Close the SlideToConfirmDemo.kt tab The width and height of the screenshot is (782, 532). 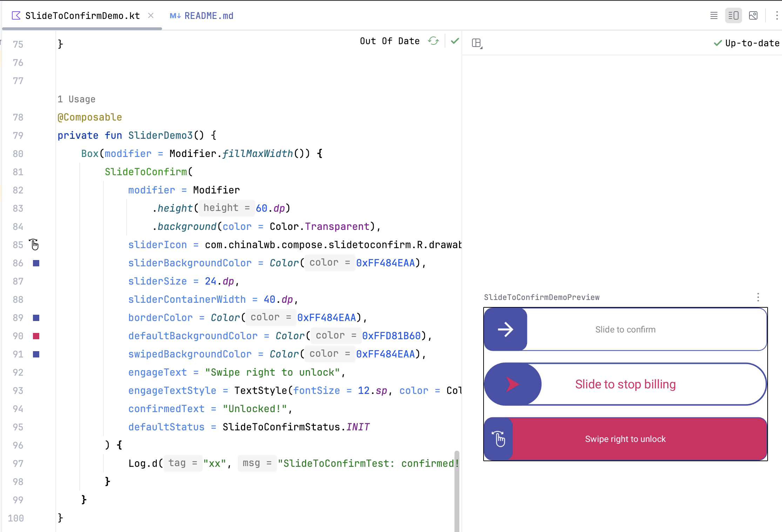tap(151, 15)
